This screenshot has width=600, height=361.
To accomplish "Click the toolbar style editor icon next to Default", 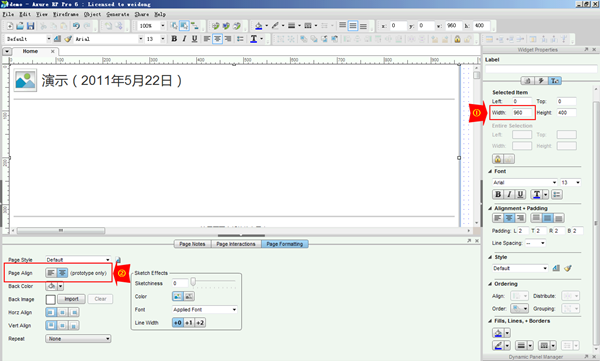I will point(57,39).
